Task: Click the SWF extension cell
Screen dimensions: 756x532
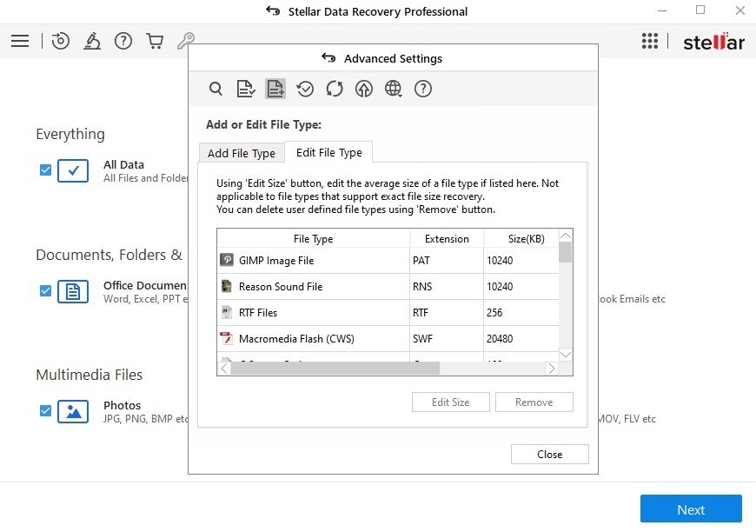Action: [x=447, y=339]
